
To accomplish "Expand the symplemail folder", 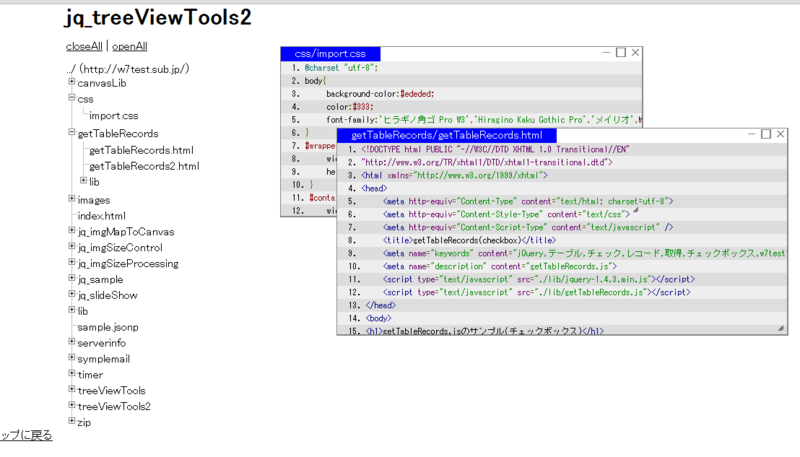I will click(71, 357).
